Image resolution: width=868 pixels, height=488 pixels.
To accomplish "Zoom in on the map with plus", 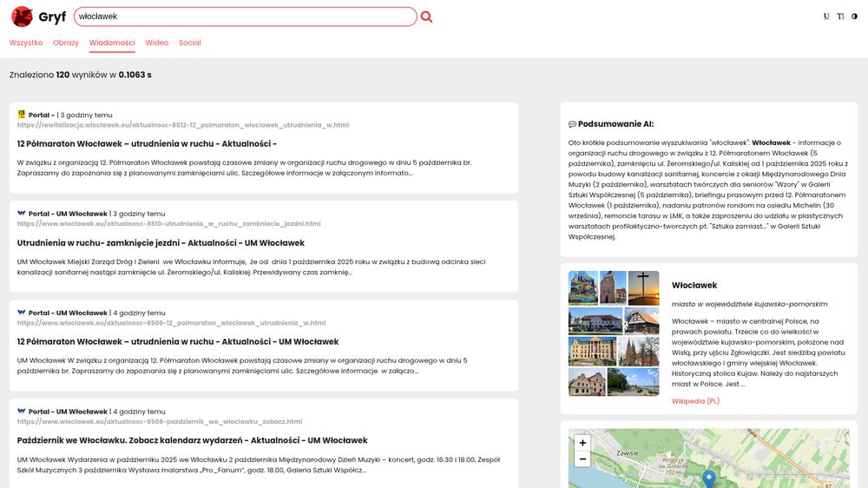I will (582, 443).
